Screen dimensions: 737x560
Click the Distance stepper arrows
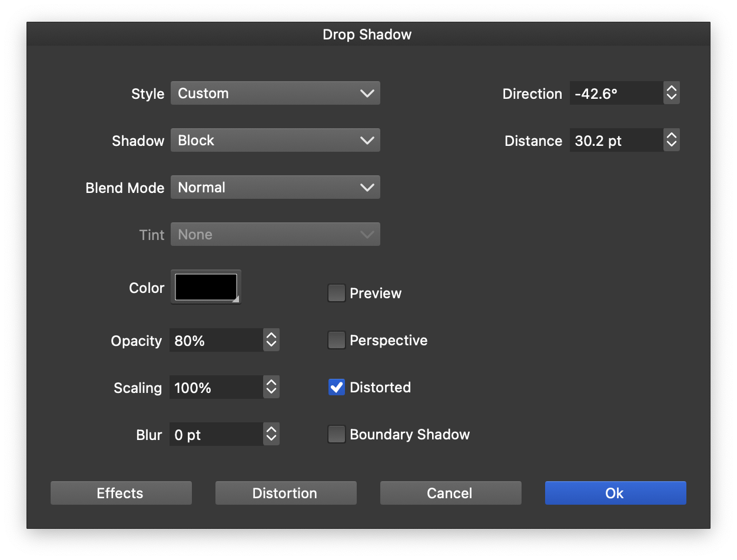(671, 140)
